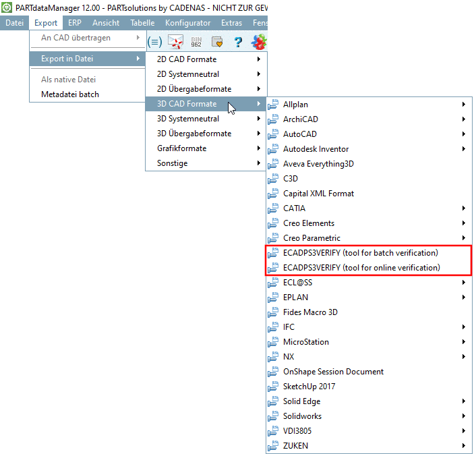Open the Export menu
The image size is (476, 454).
[x=46, y=23]
